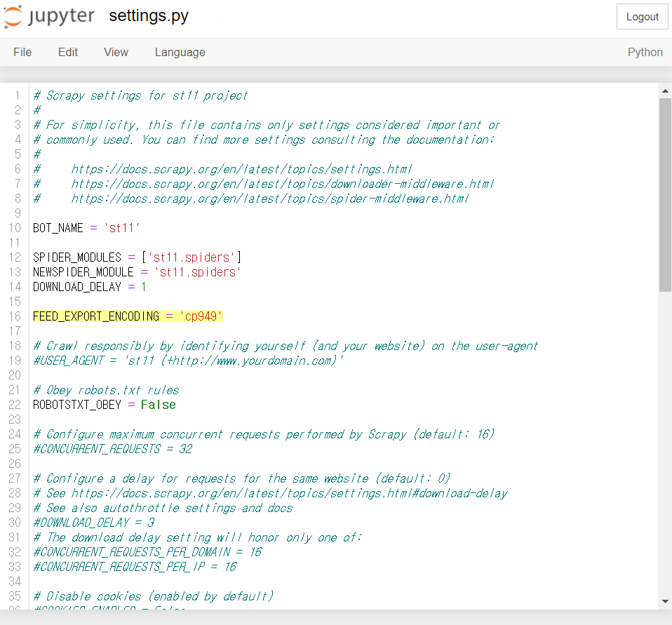
Task: Open the Edit menu
Action: click(x=68, y=52)
